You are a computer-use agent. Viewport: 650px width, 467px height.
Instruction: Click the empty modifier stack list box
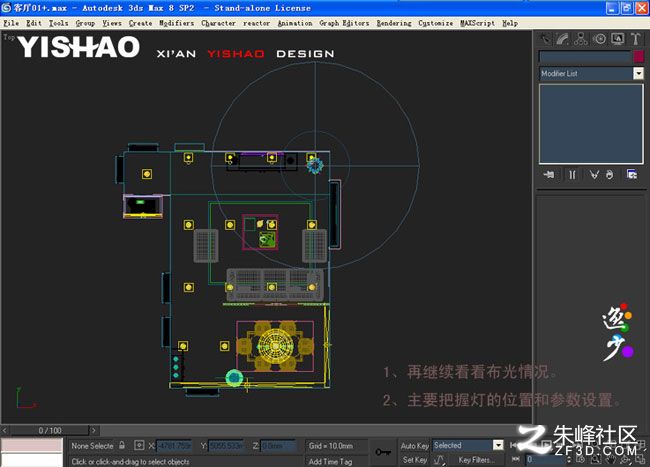pyautogui.click(x=591, y=124)
